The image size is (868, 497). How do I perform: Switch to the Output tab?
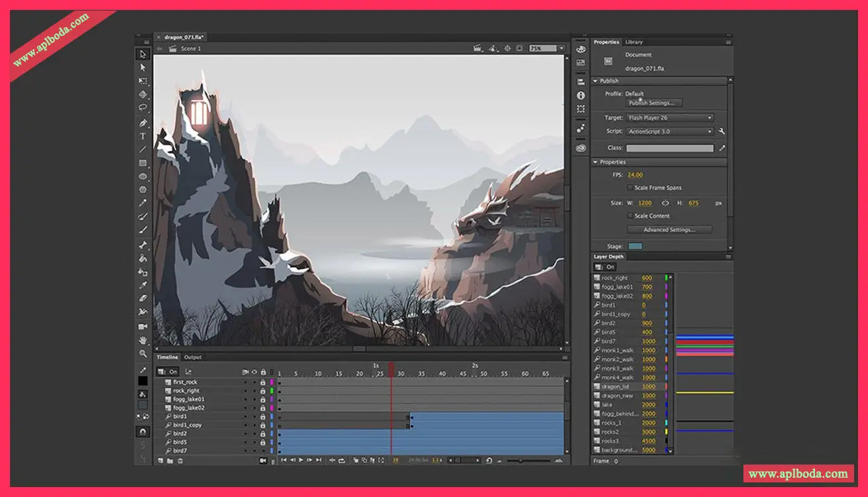(x=193, y=357)
